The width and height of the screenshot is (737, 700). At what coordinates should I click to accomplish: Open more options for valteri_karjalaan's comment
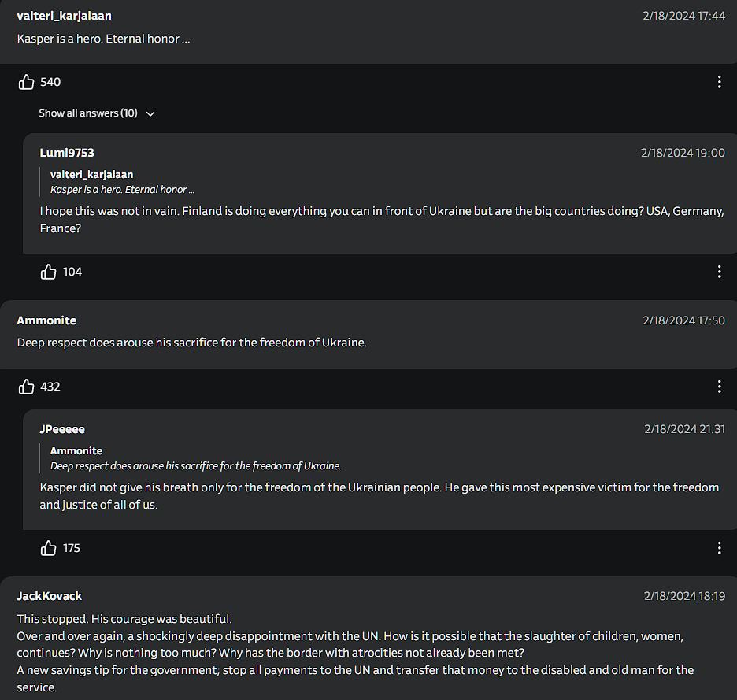pyautogui.click(x=719, y=82)
